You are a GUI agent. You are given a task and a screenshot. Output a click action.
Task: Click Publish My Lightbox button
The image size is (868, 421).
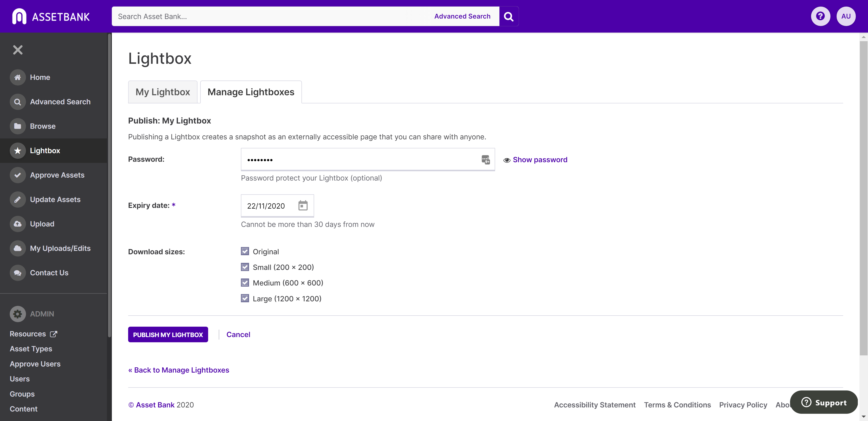[x=168, y=335]
